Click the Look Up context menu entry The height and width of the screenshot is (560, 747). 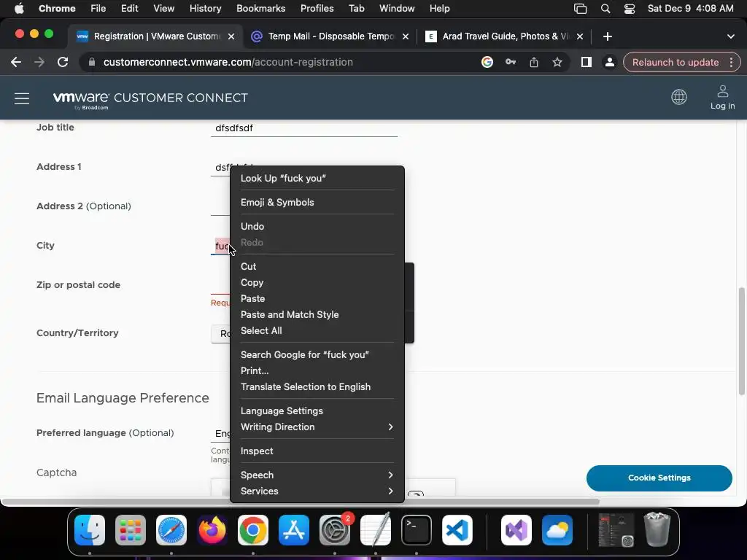point(317,179)
